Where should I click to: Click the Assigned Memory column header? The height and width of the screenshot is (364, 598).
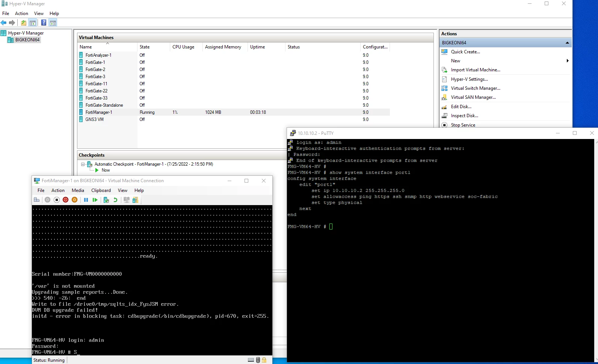225,47
